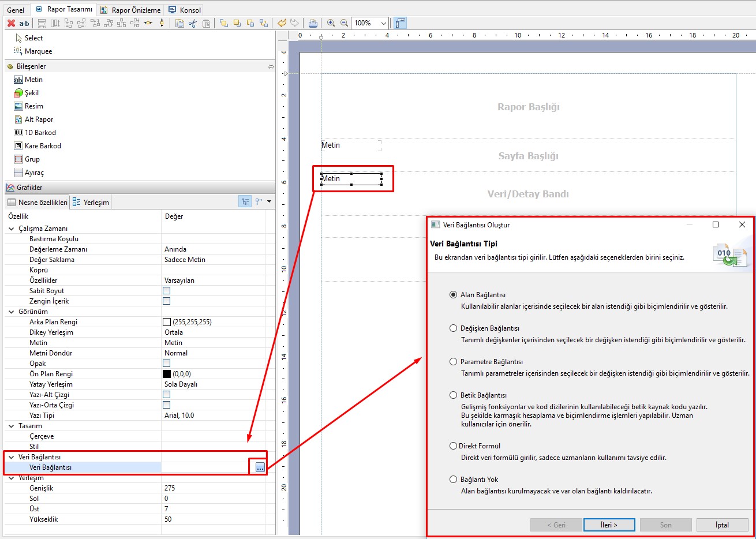Image resolution: width=756 pixels, height=539 pixels.
Task: Click the red X delete icon in toolbar
Action: pos(11,23)
